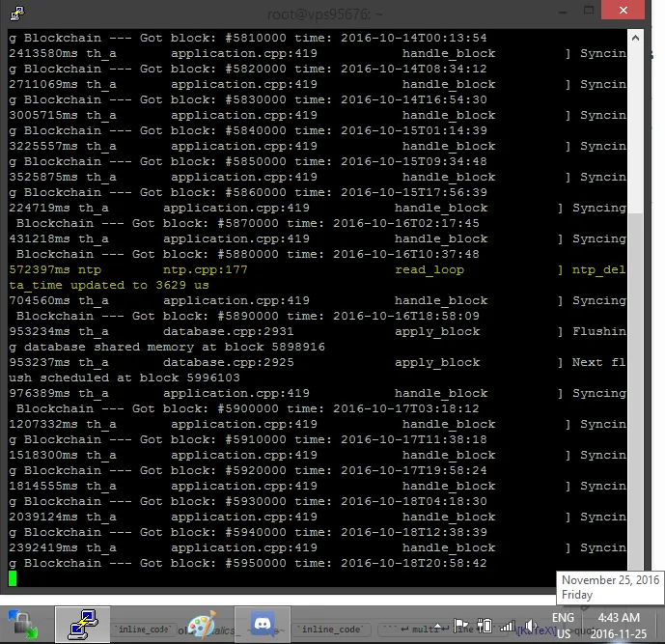Show hidden tray icons arrow
This screenshot has width=665, height=644.
439,627
